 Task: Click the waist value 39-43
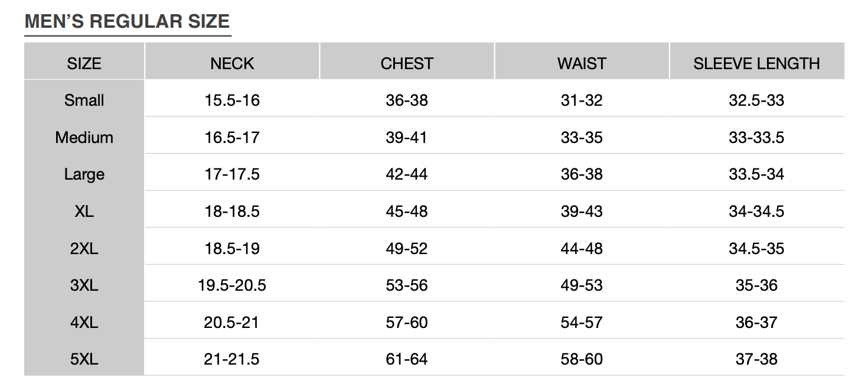582,212
